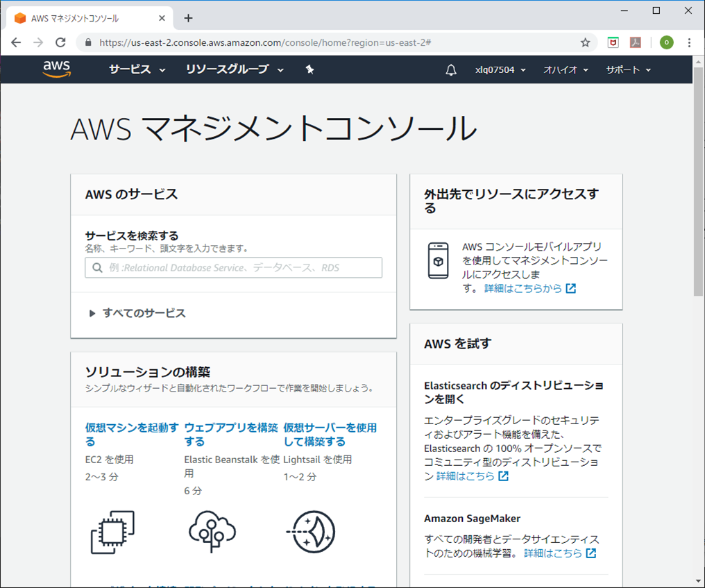Viewport: 705px width, 588px height.
Task: Go back with browser back arrow
Action: click(x=16, y=43)
